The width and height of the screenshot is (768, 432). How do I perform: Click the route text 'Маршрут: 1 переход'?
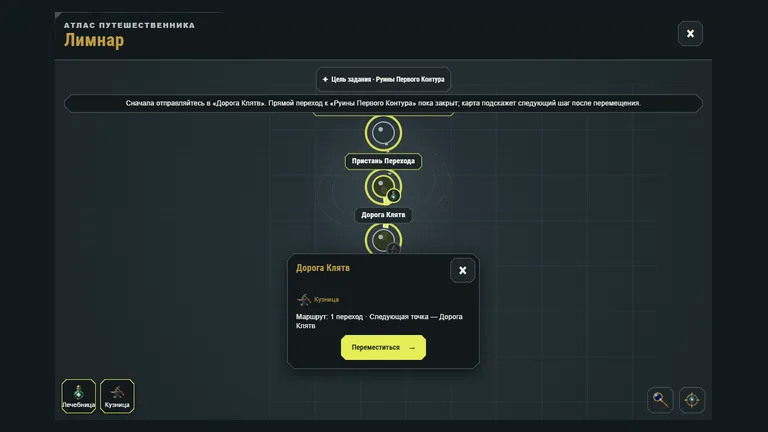(x=329, y=317)
